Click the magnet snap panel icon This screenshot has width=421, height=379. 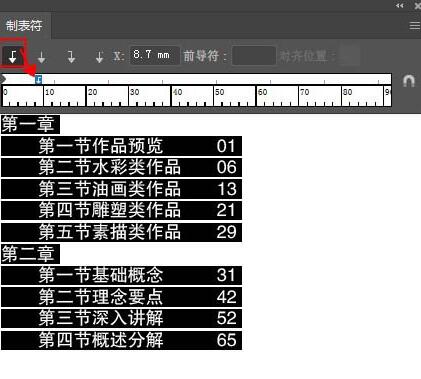click(409, 81)
